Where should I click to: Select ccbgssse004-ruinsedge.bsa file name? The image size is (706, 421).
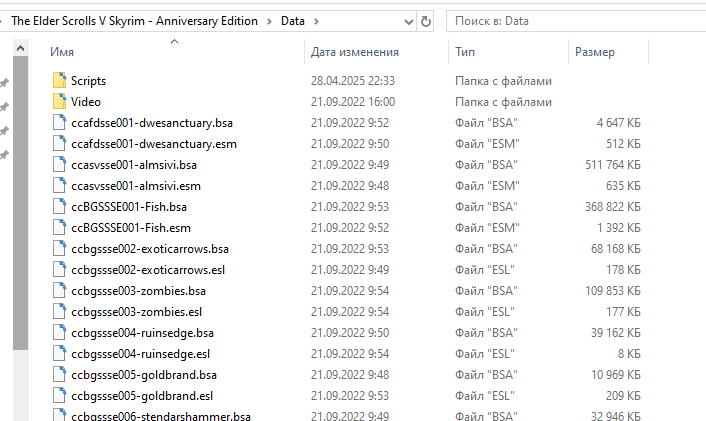pyautogui.click(x=142, y=333)
